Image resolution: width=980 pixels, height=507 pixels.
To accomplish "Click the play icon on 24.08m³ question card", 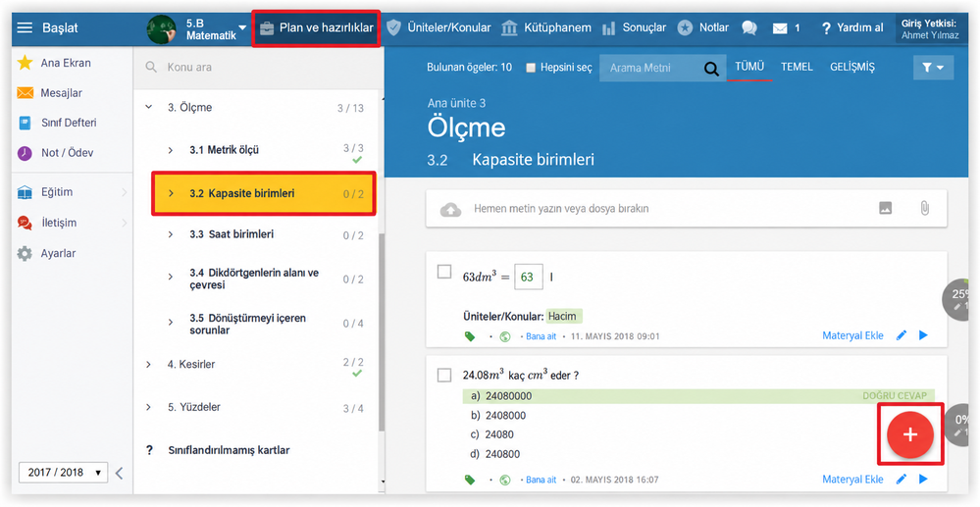I will (923, 480).
